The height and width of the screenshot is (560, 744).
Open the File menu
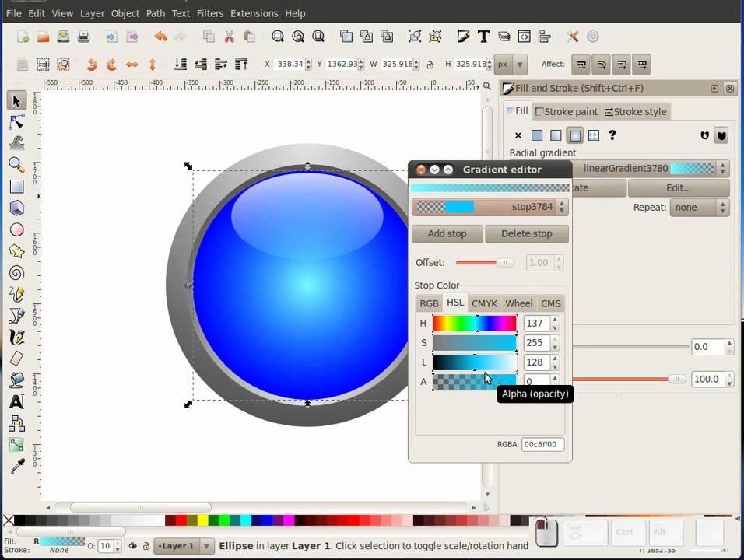pyautogui.click(x=14, y=13)
